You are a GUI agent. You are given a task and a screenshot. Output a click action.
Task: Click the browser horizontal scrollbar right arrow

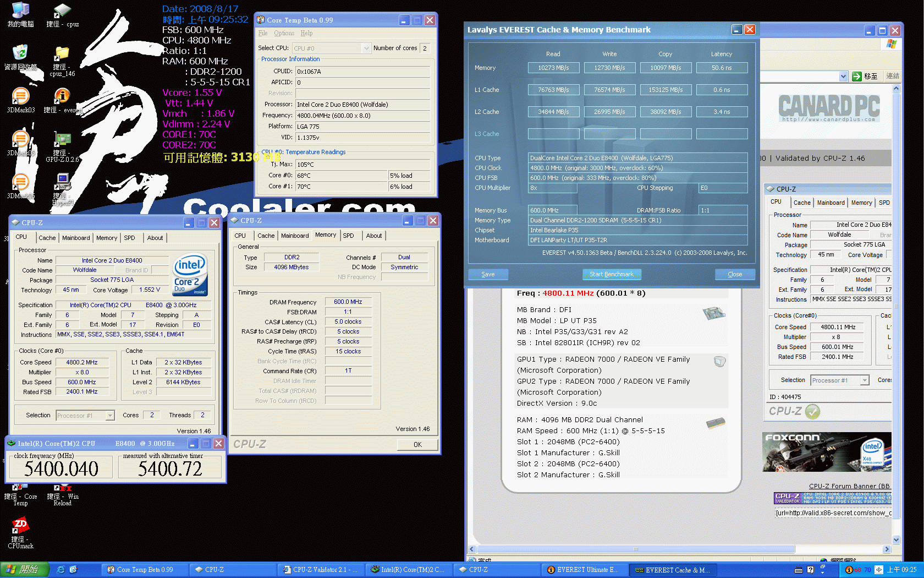pyautogui.click(x=887, y=549)
